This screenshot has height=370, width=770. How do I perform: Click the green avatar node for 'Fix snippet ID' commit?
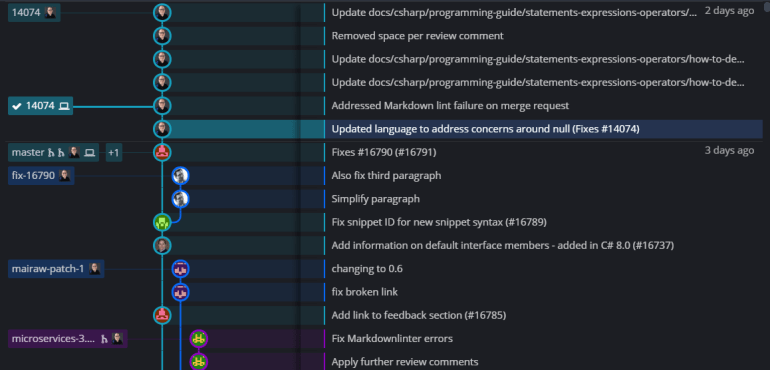point(162,222)
